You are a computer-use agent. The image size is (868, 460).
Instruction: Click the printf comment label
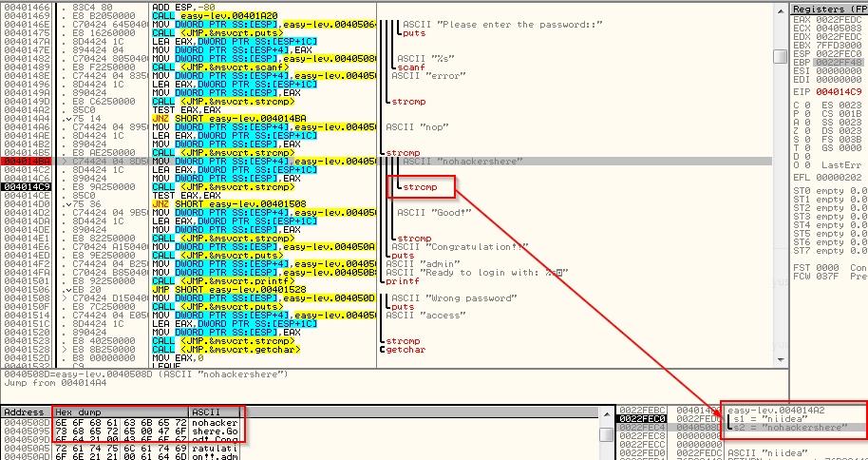point(403,281)
